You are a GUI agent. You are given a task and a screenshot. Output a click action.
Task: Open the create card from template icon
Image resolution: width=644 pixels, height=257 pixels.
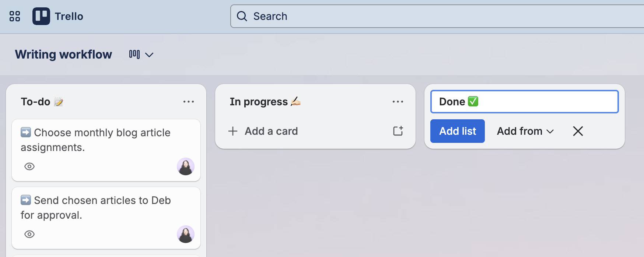pyautogui.click(x=398, y=131)
